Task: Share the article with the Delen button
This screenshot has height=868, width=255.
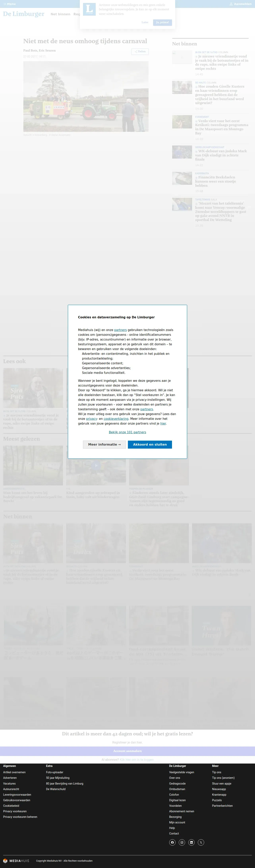Action: (x=140, y=52)
